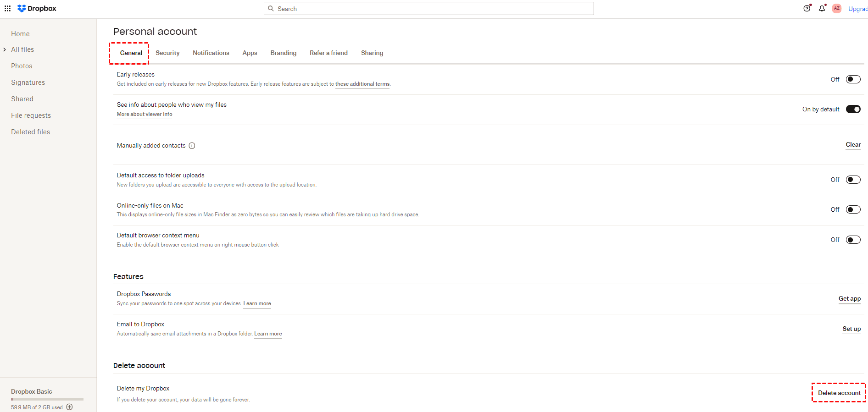Click the 'Dropbox Passwords' label
Viewport: 868px width, 412px height.
pyautogui.click(x=144, y=294)
